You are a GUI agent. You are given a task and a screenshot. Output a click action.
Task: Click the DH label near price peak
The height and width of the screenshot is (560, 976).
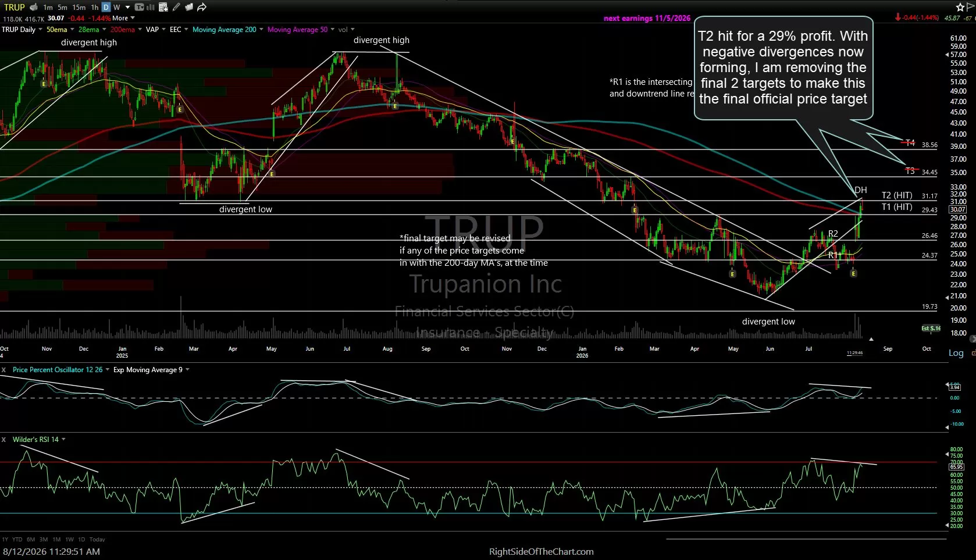pyautogui.click(x=861, y=190)
